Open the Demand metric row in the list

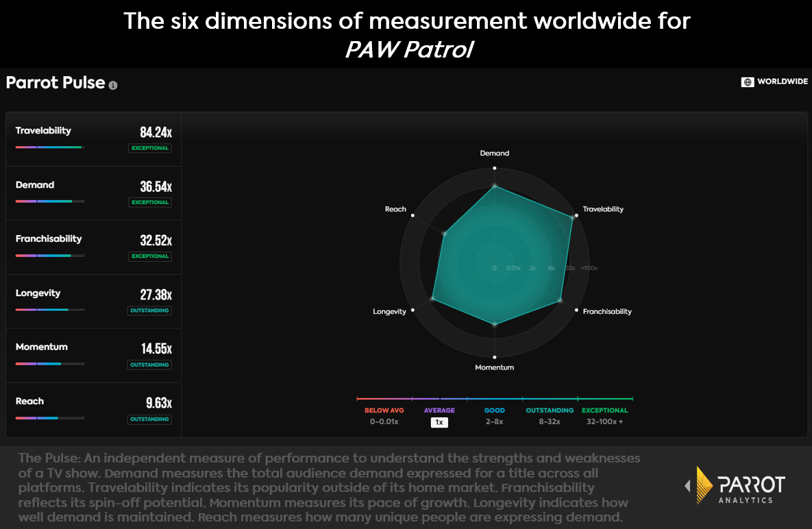click(x=94, y=194)
